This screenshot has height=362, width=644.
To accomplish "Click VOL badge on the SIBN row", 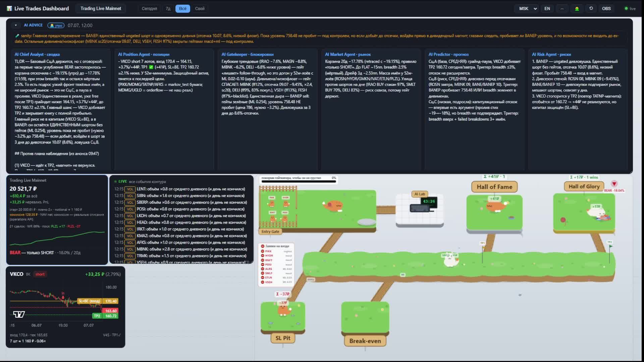I will point(130,196).
